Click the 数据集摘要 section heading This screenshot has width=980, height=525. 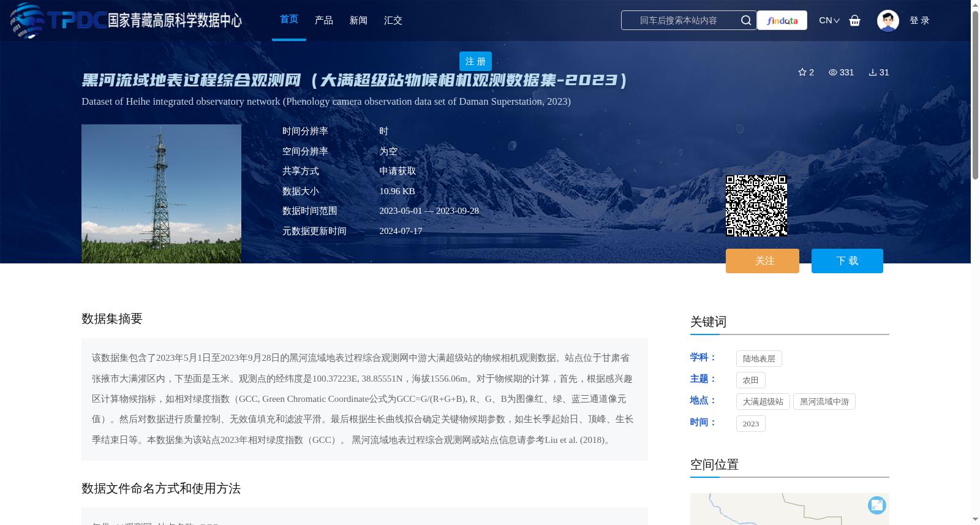point(112,319)
